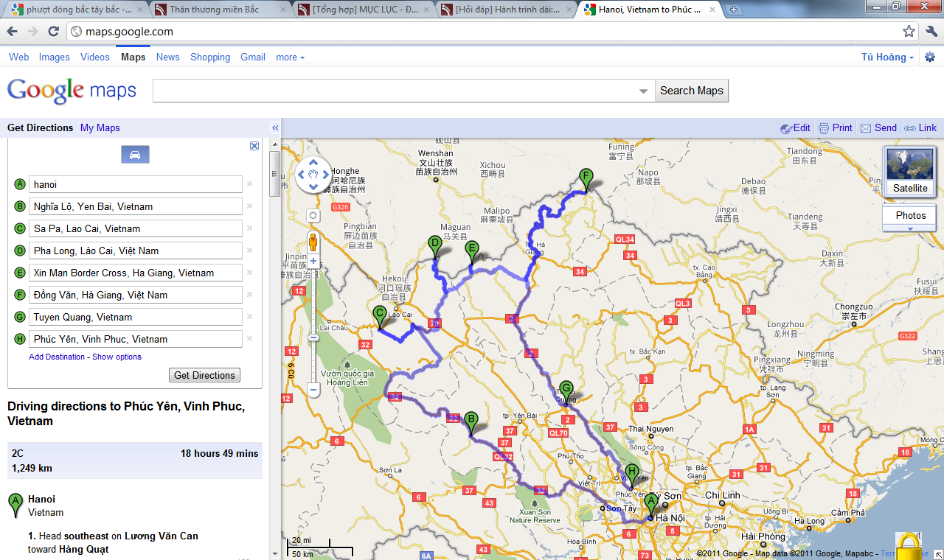Click the browser forward arrow
This screenshot has height=560, width=944.
33,32
